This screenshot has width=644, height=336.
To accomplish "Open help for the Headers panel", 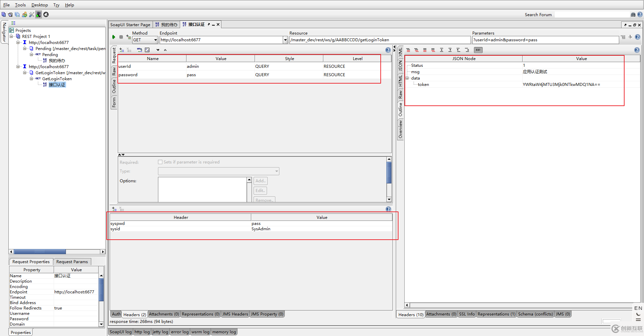I will tap(388, 209).
